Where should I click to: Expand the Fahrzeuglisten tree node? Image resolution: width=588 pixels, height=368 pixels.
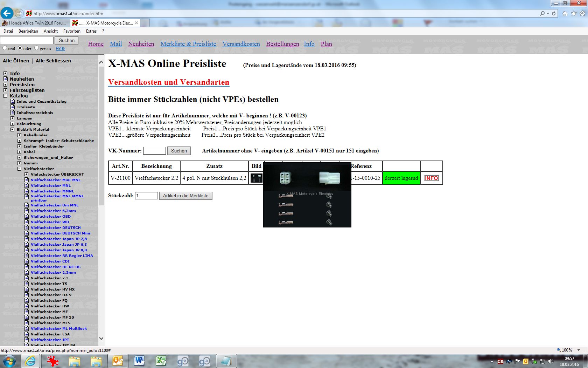[6, 90]
